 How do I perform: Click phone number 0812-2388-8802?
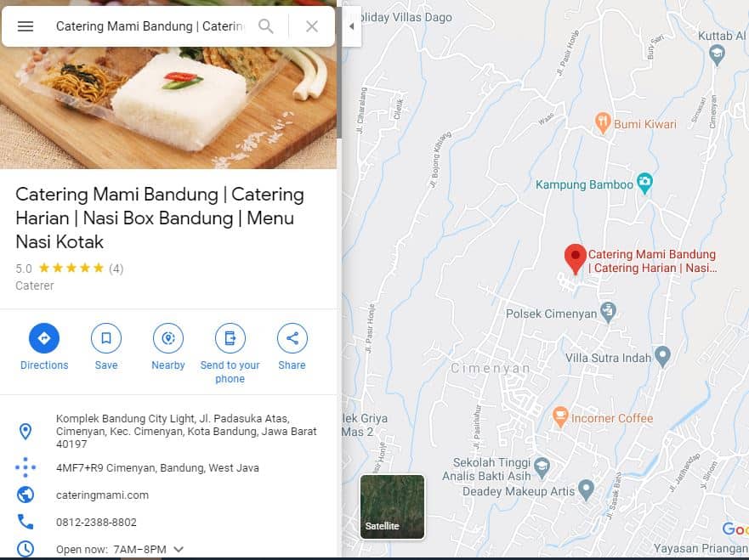pyautogui.click(x=96, y=523)
